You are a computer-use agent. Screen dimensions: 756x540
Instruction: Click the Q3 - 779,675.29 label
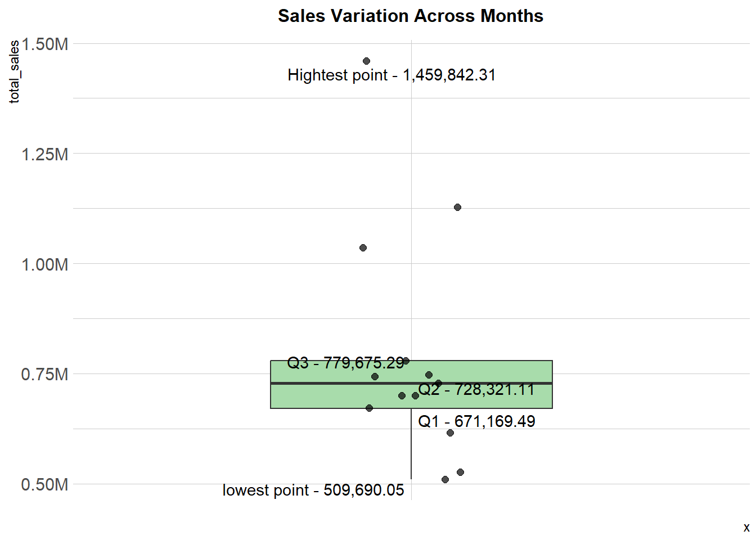tap(345, 363)
